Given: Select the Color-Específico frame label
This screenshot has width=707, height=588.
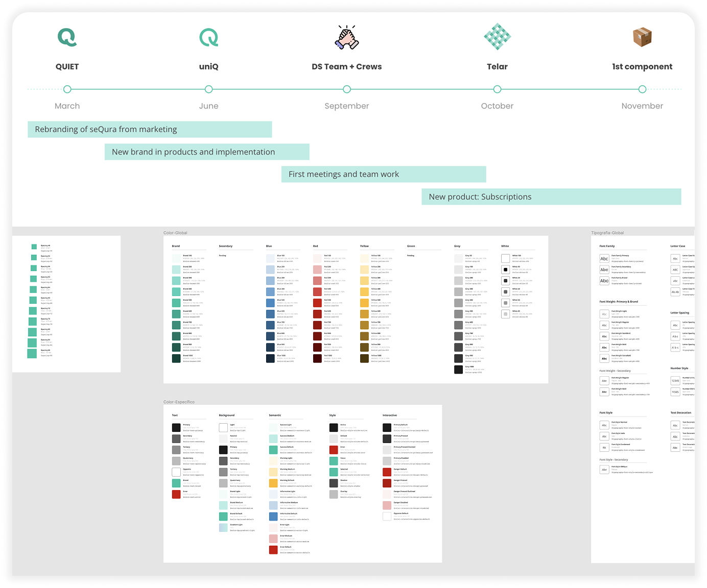Looking at the screenshot, I should (179, 402).
